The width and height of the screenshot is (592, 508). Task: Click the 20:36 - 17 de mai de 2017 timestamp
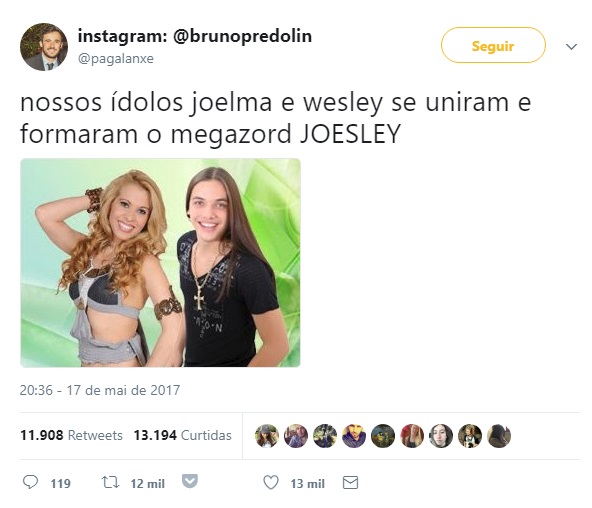click(100, 390)
